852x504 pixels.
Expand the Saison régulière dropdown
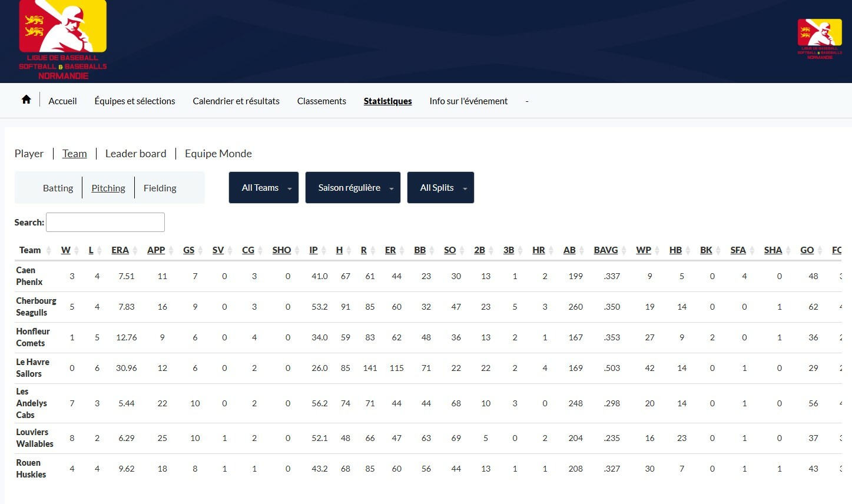click(x=352, y=188)
